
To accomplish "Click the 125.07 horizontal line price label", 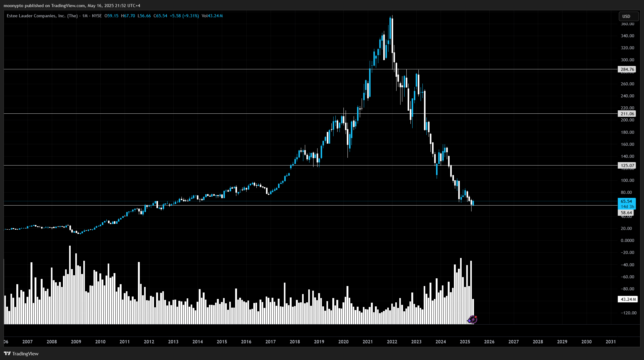I will (627, 166).
